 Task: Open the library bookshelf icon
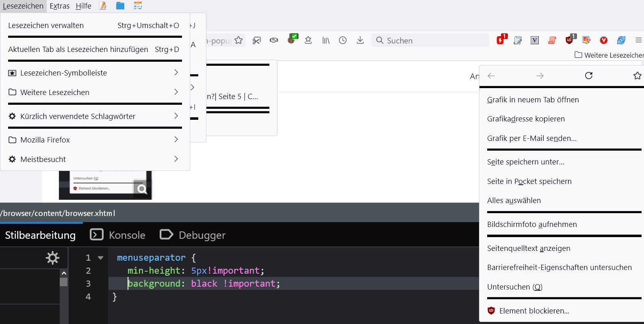[326, 40]
